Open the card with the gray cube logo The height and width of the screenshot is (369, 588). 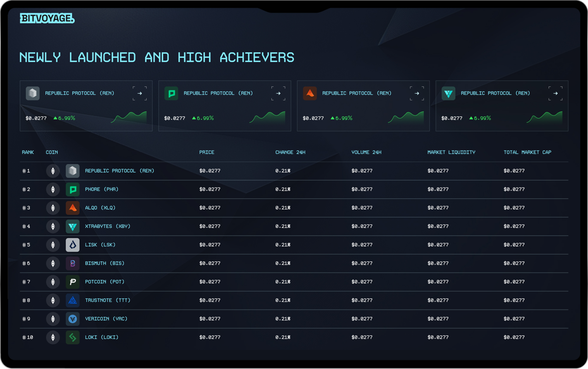coord(86,106)
